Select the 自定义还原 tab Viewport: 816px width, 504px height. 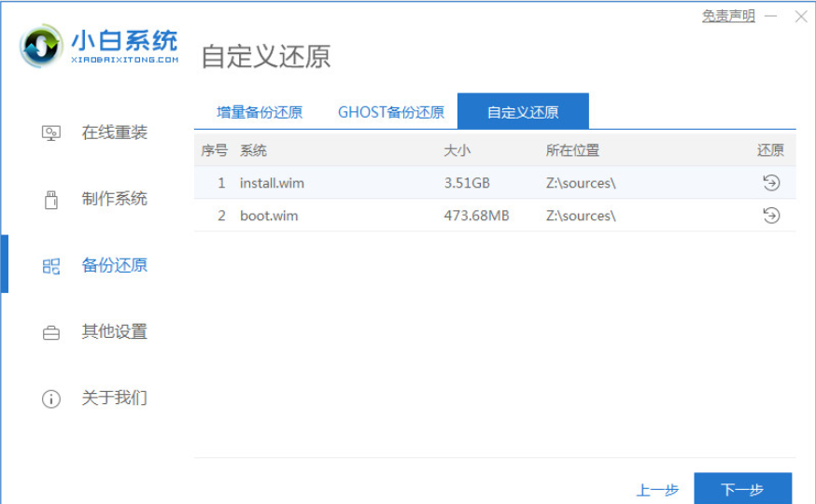coord(523,112)
